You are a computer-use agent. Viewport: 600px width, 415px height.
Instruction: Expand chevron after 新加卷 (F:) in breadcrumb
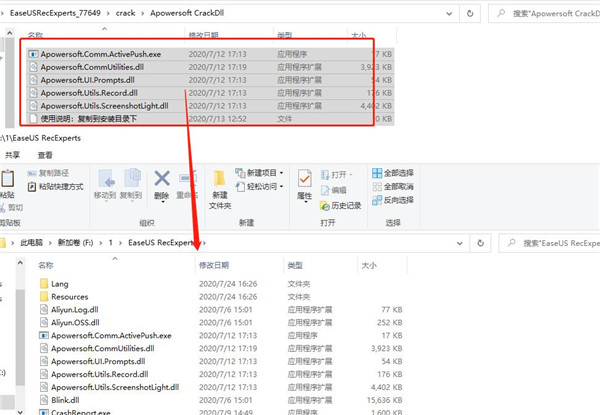tap(101, 243)
